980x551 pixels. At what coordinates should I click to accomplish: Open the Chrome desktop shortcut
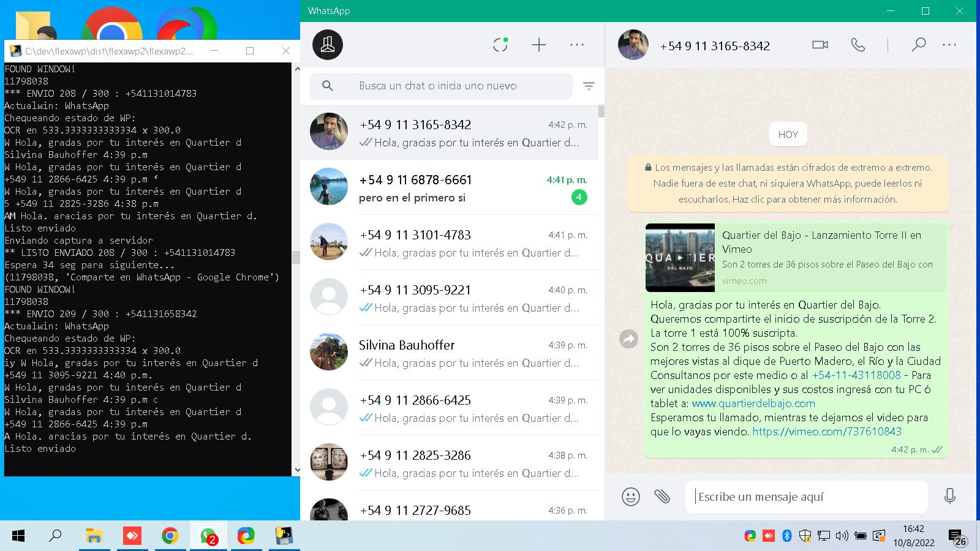point(112,24)
